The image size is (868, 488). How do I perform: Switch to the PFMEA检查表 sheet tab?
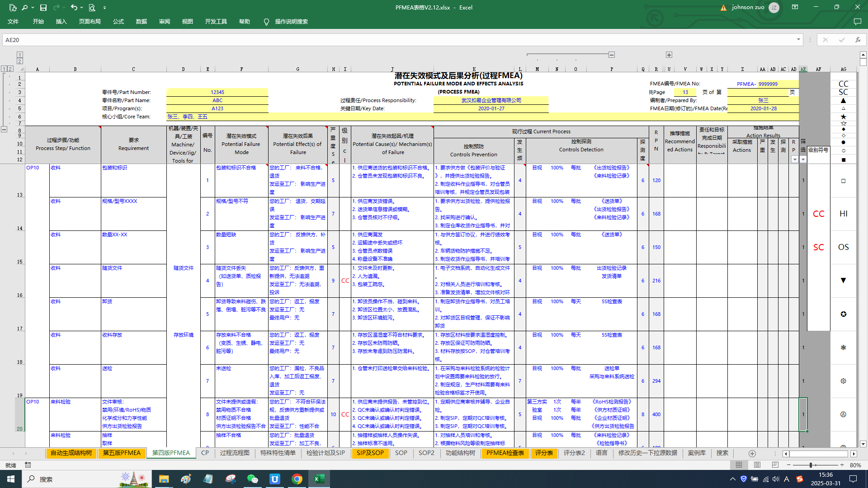point(505,453)
